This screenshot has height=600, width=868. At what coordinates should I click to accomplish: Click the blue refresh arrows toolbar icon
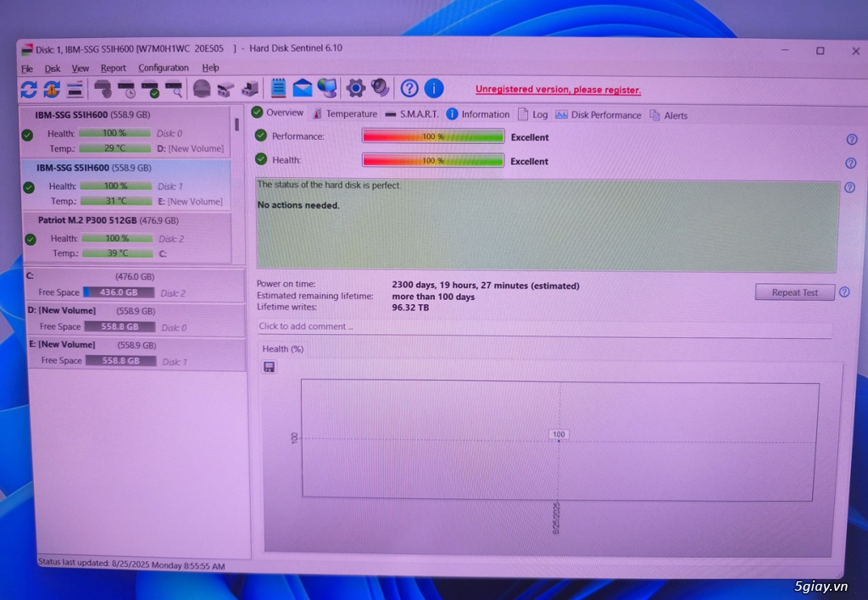click(x=29, y=89)
